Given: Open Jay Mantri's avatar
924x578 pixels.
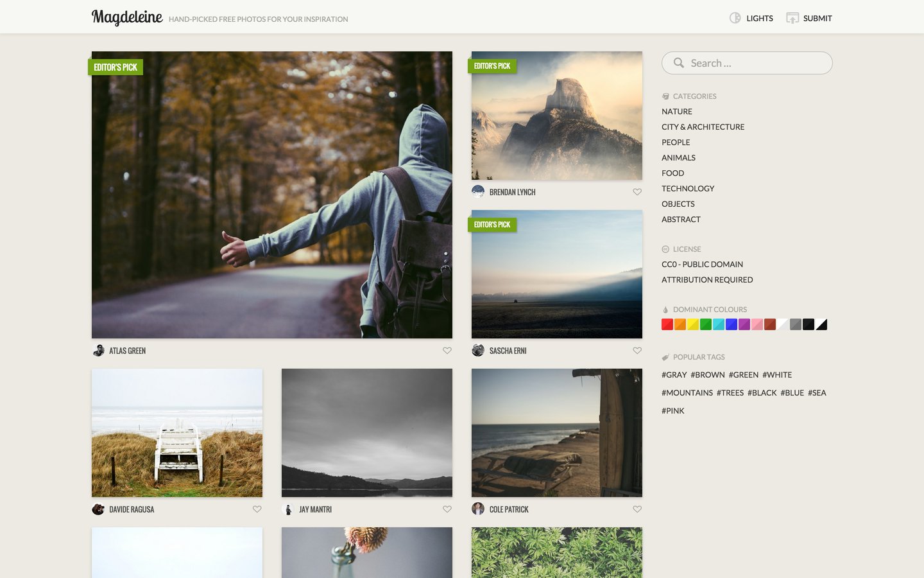Looking at the screenshot, I should (288, 509).
